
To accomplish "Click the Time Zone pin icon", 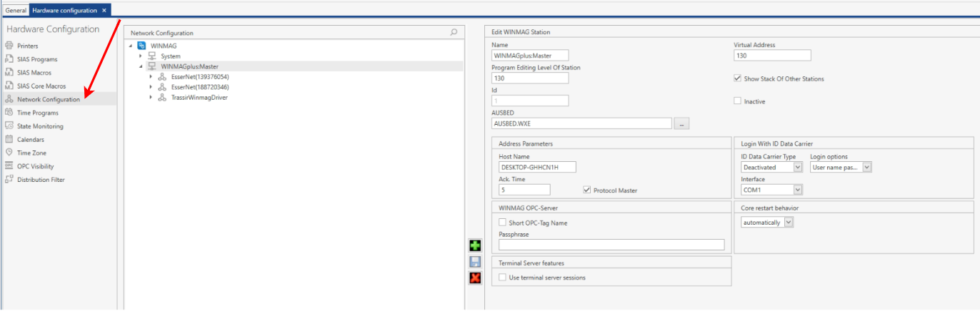I will tap(9, 153).
